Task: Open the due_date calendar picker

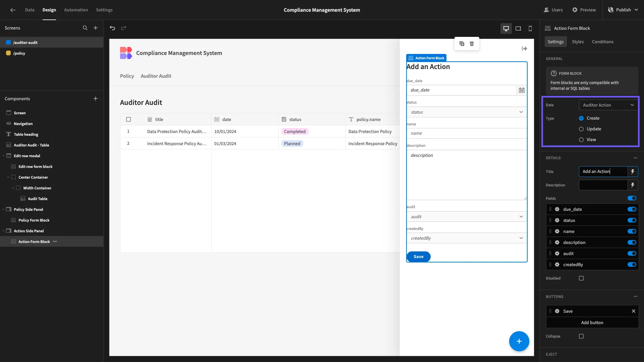Action: point(522,90)
